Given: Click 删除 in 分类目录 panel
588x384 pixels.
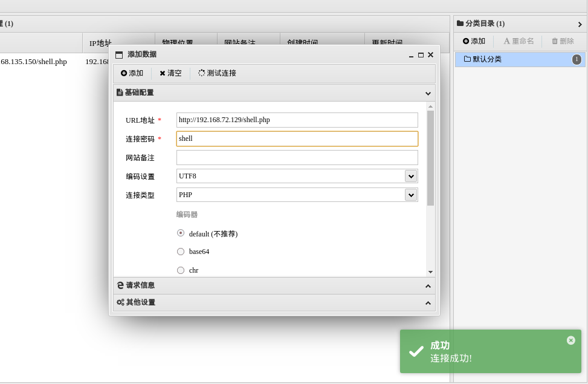Looking at the screenshot, I should [563, 41].
